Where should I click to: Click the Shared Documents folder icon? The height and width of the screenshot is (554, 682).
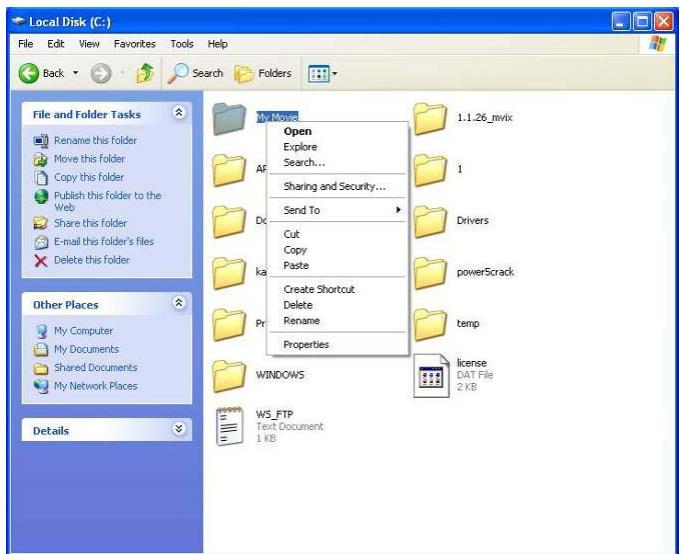tap(41, 368)
